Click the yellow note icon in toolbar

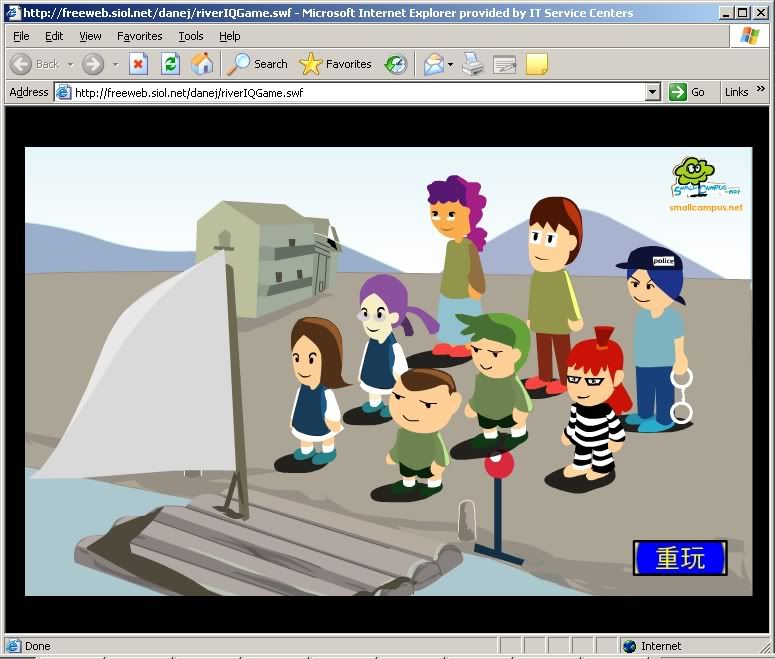[537, 64]
